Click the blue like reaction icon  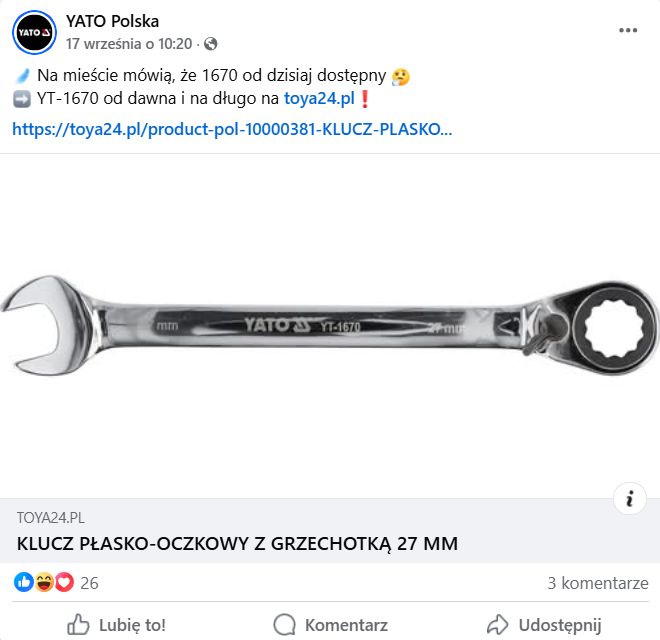click(x=24, y=582)
